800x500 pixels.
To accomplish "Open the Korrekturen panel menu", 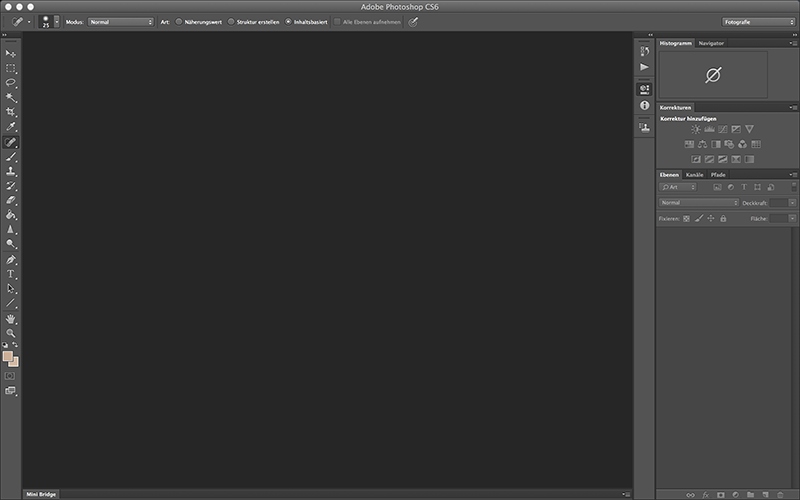I will pyautogui.click(x=793, y=108).
